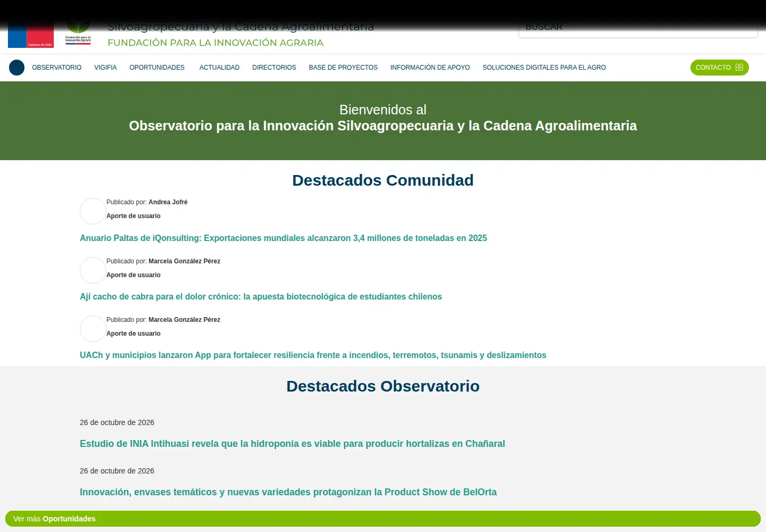766x532 pixels.
Task: Open the OBSERVATORIO menu
Action: tap(57, 68)
